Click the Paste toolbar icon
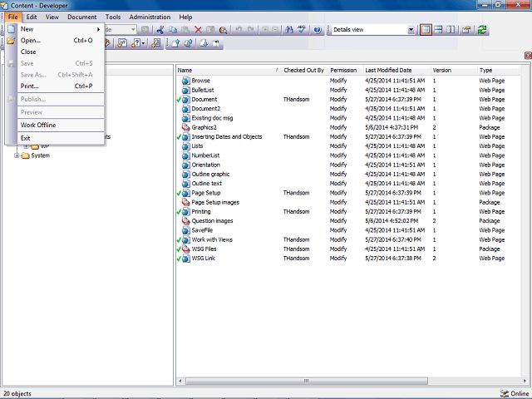This screenshot has height=399, width=532. pyautogui.click(x=185, y=30)
